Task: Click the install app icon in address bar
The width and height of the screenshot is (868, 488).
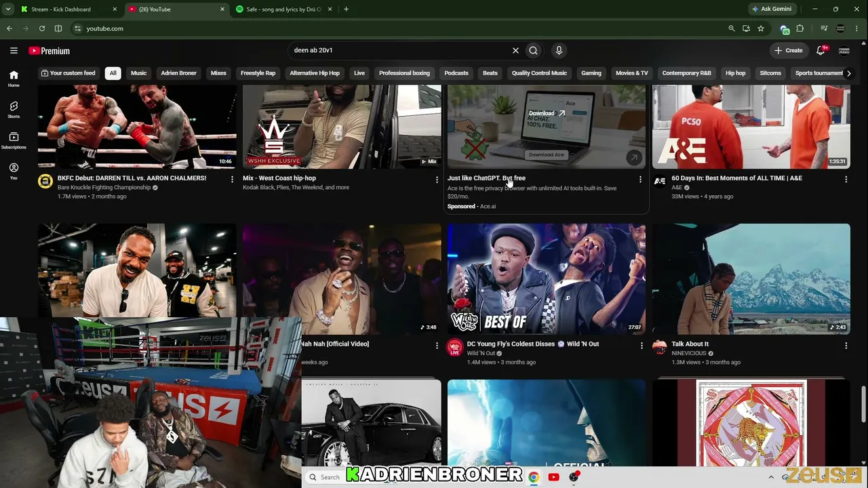Action: pyautogui.click(x=746, y=28)
